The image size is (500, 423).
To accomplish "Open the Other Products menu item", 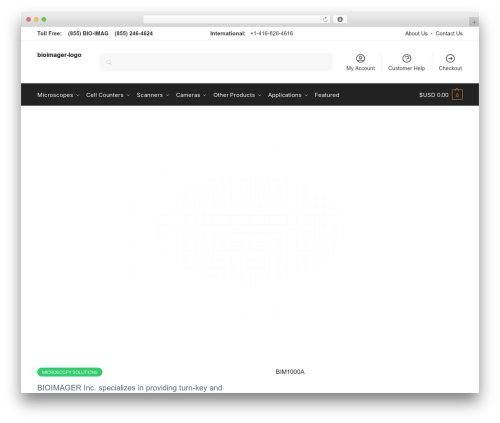I will (x=234, y=95).
